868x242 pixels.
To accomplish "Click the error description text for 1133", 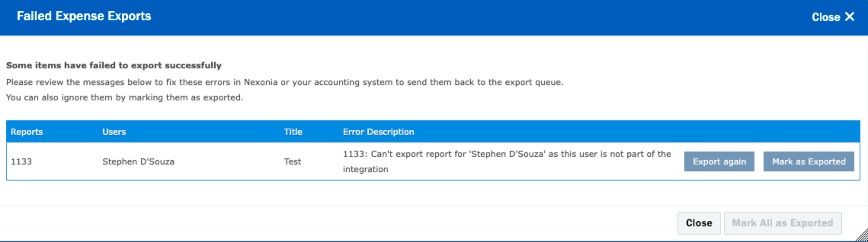I will [x=507, y=161].
